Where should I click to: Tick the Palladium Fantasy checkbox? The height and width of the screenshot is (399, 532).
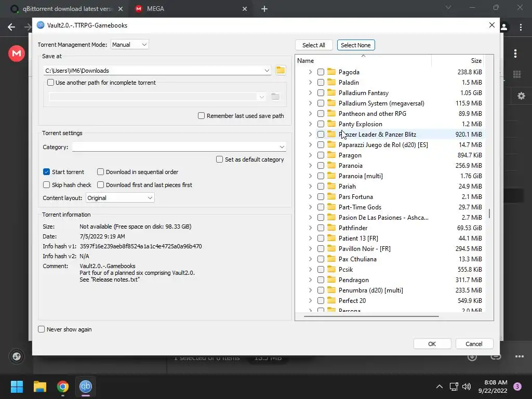click(x=321, y=92)
